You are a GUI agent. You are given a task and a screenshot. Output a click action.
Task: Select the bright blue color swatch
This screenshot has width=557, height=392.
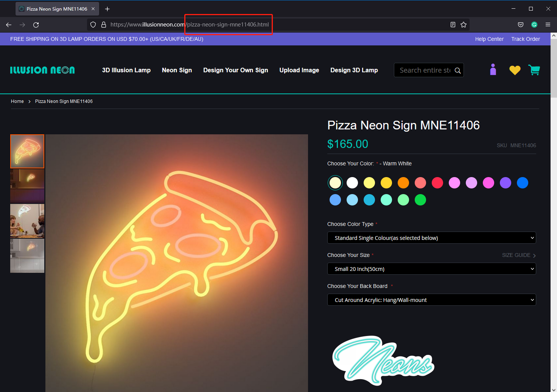point(522,183)
